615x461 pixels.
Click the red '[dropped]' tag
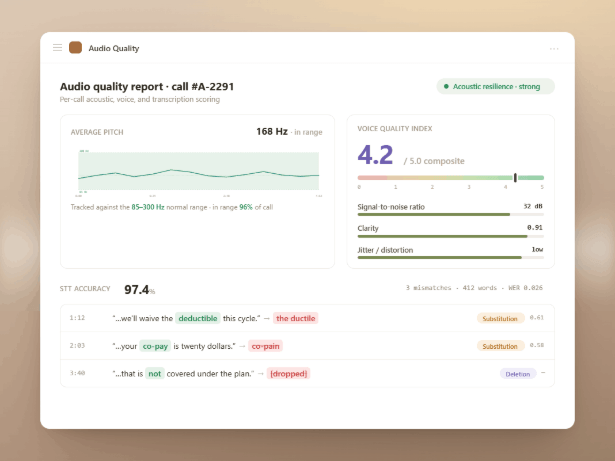[x=288, y=374]
